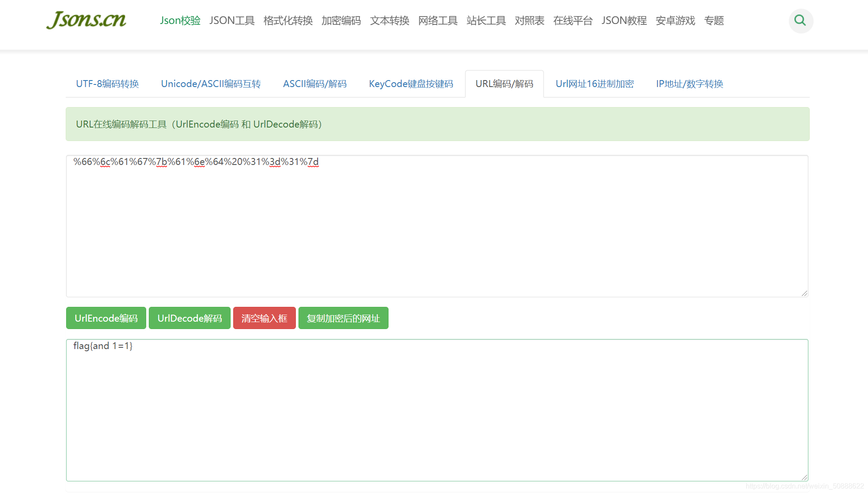The image size is (868, 494).
Task: Open the JSON工具 menu
Action: coord(231,20)
